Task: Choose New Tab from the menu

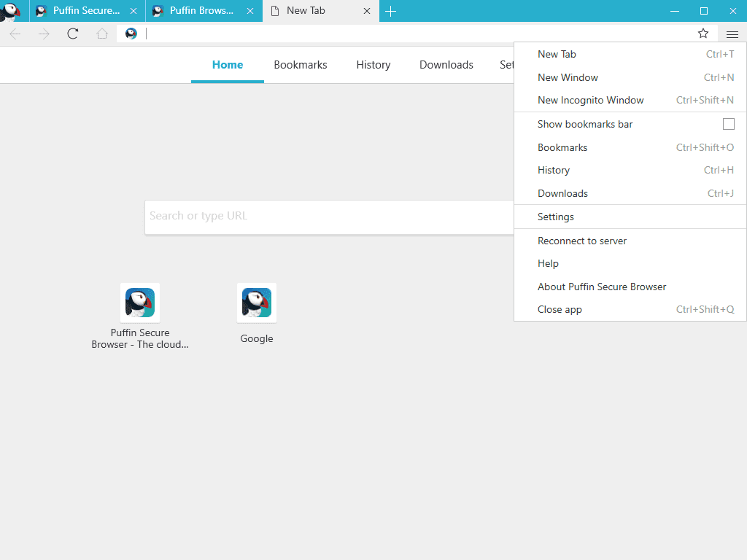Action: 630,54
